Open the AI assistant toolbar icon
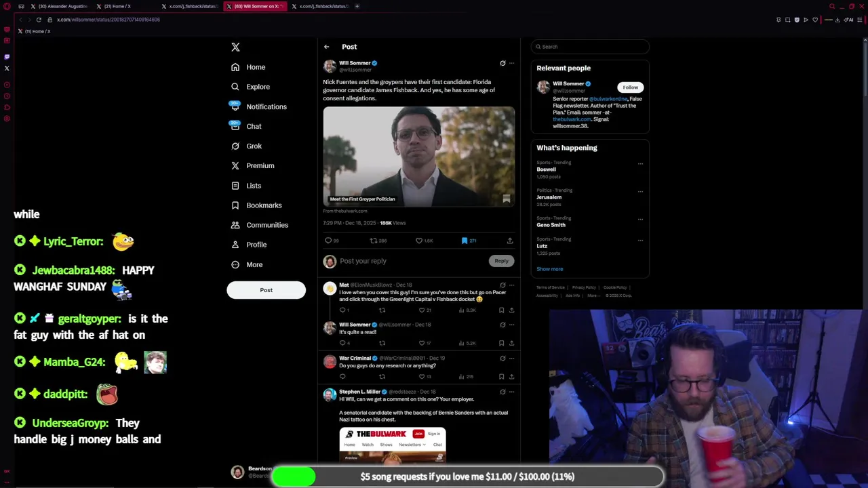868x488 pixels. tap(850, 20)
